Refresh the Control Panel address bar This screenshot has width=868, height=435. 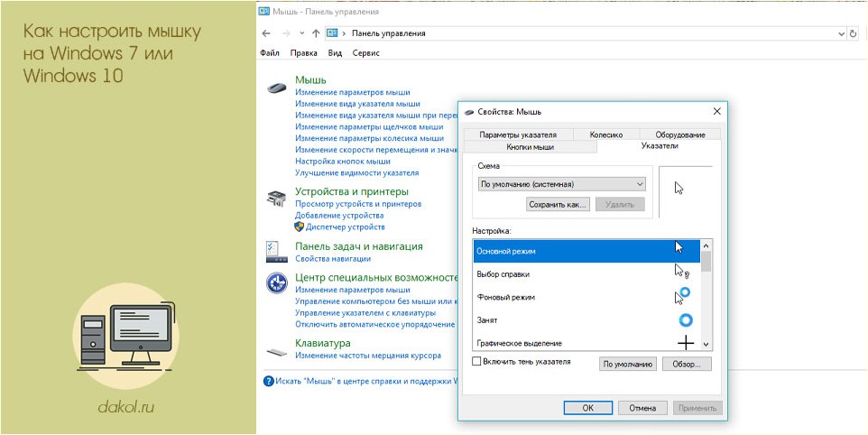[854, 33]
